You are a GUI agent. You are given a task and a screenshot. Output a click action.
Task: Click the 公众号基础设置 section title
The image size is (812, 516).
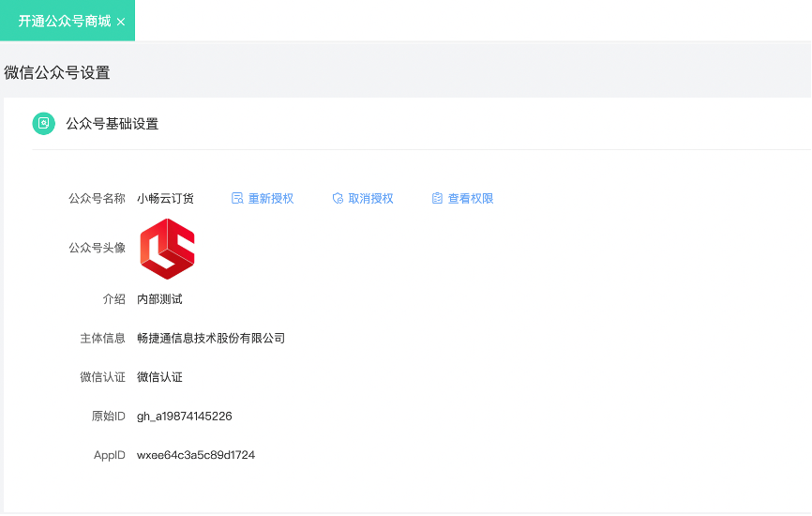tap(112, 124)
